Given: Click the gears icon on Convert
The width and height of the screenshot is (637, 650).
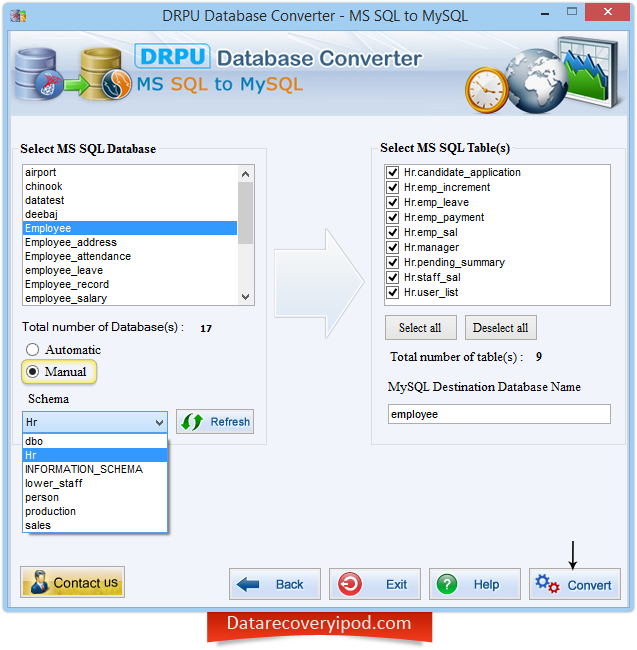Looking at the screenshot, I should (547, 583).
